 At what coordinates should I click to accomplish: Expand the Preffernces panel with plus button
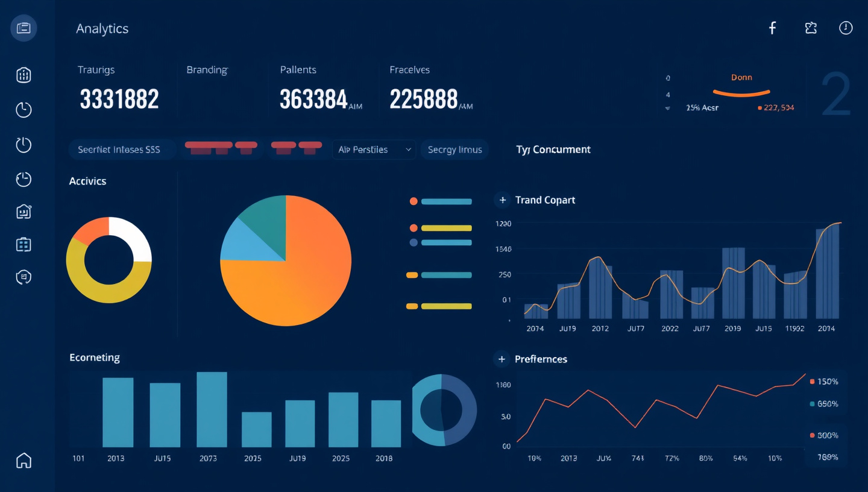click(x=502, y=359)
